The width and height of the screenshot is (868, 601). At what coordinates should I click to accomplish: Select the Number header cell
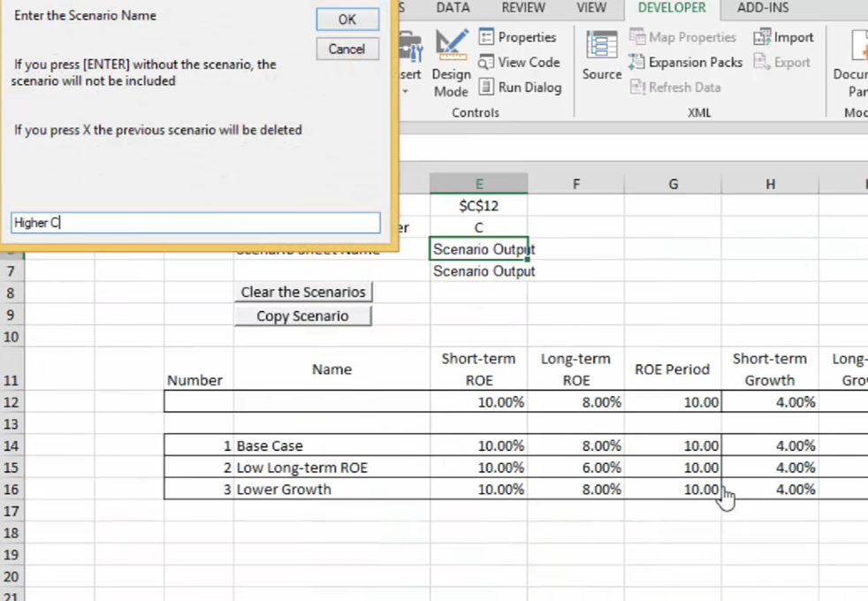click(x=199, y=369)
